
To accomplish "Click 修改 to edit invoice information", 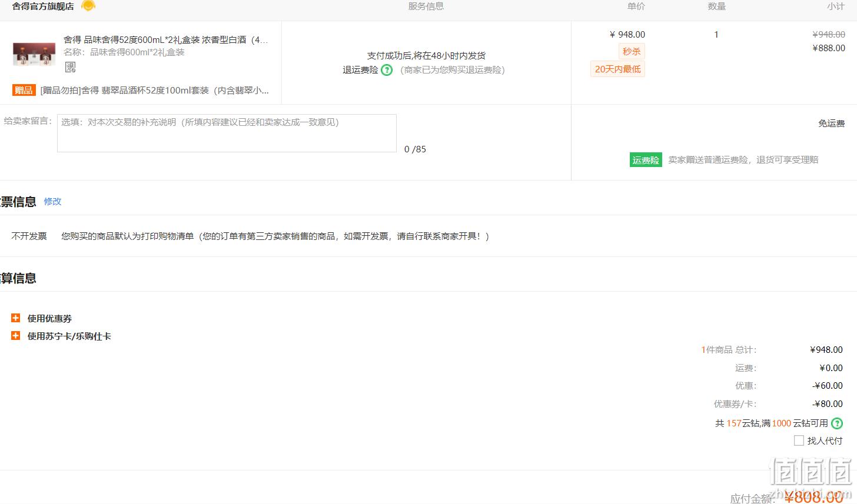I will 52,201.
